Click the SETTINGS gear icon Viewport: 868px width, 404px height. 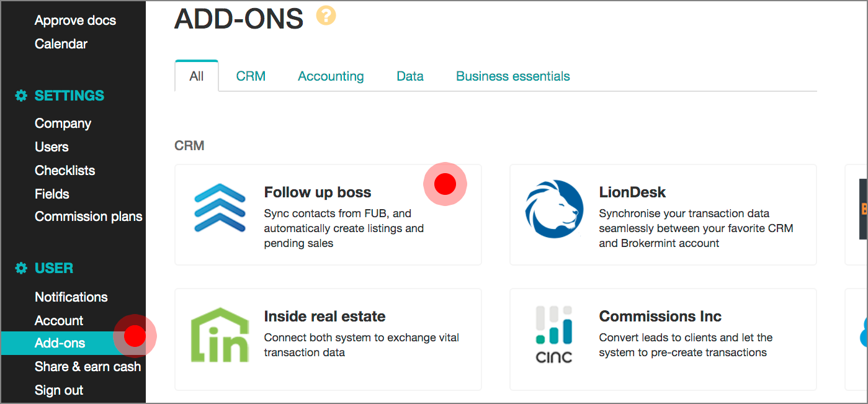(22, 96)
